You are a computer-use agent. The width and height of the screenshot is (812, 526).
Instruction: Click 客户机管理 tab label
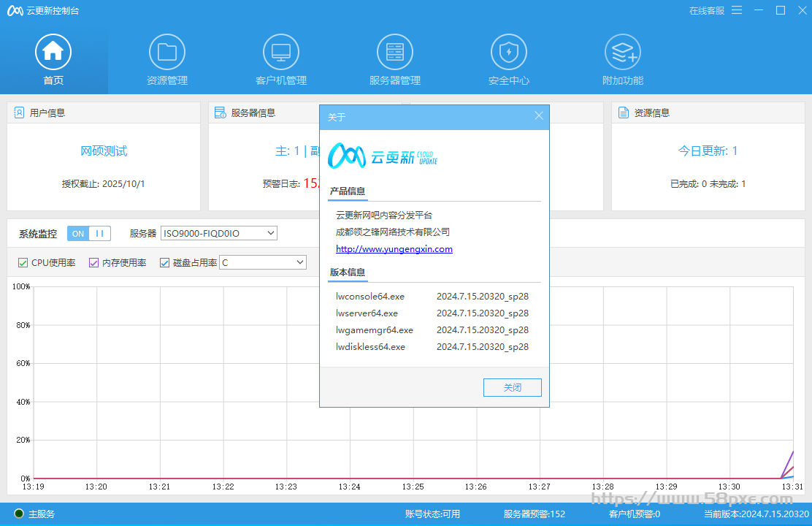(281, 80)
